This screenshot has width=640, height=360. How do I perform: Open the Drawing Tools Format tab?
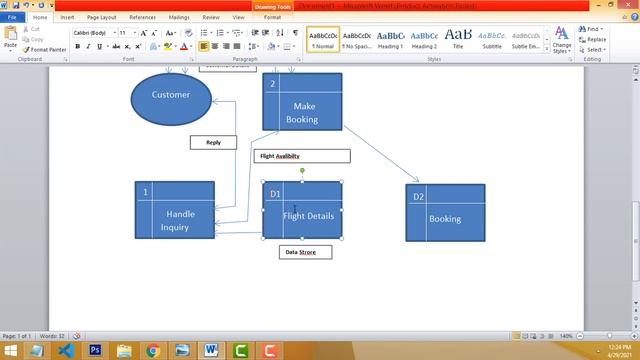pos(272,18)
